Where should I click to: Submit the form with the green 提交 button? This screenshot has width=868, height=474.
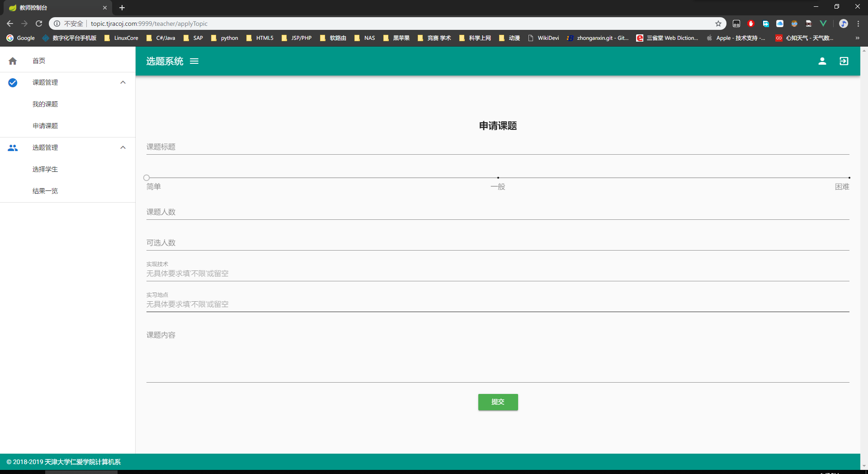tap(498, 402)
